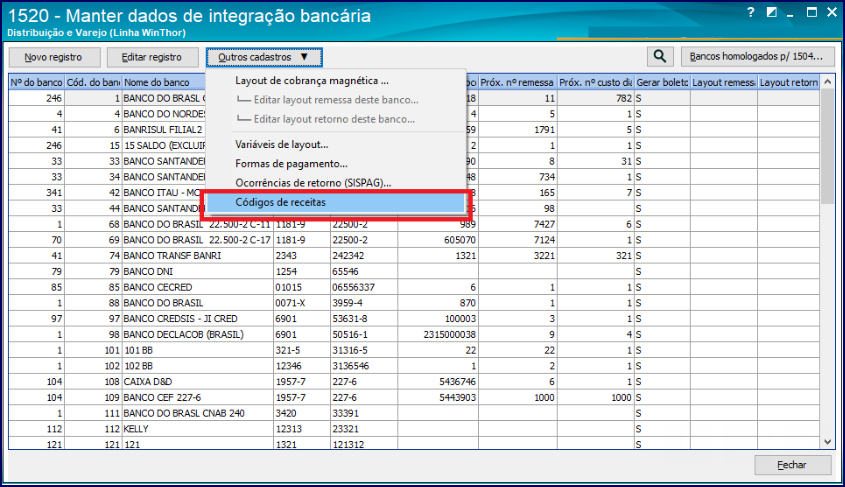Screen dimensions: 845x487
Task: Click Layout remessa column header
Action: pyautogui.click(x=724, y=82)
